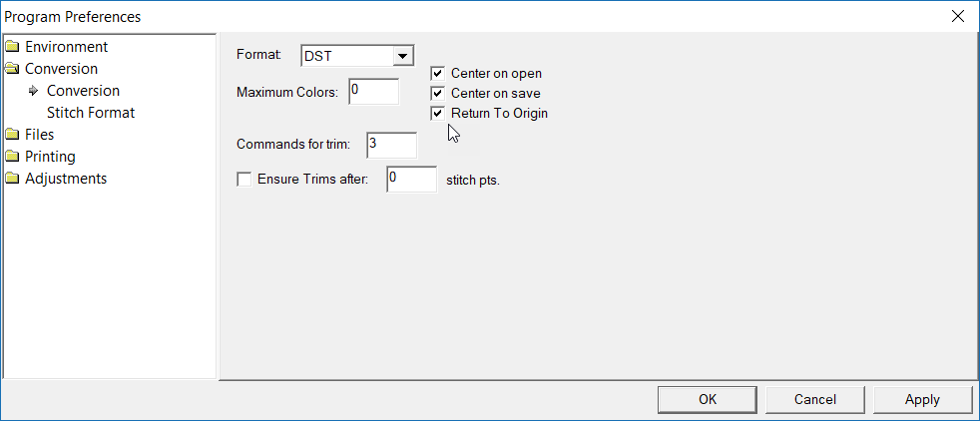Disable the Return To Origin checkbox
The height and width of the screenshot is (421, 980).
[x=437, y=113]
